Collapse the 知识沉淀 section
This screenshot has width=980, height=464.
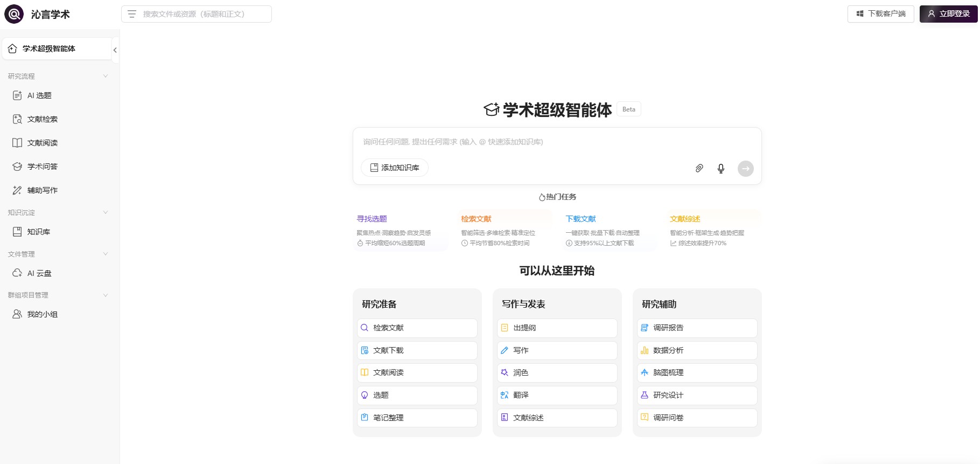(106, 212)
